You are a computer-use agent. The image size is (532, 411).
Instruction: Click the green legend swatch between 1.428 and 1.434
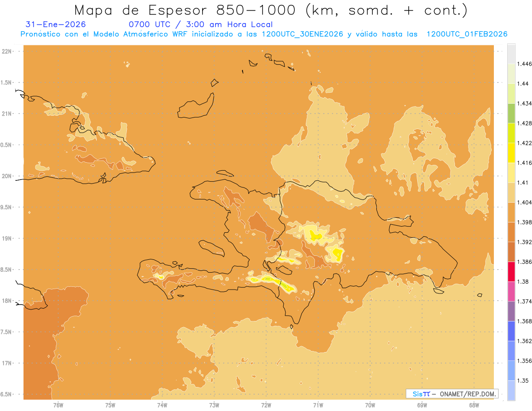[x=511, y=113]
